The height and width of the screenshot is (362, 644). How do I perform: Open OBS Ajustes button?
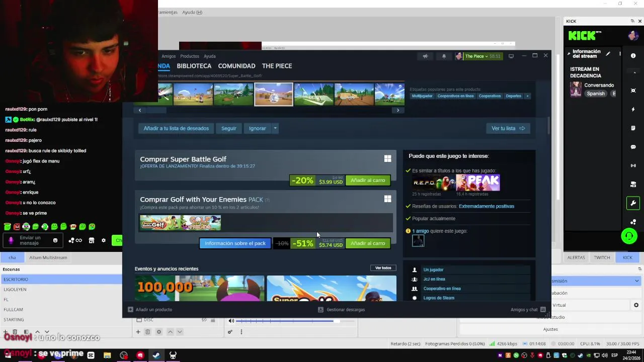coord(550,329)
